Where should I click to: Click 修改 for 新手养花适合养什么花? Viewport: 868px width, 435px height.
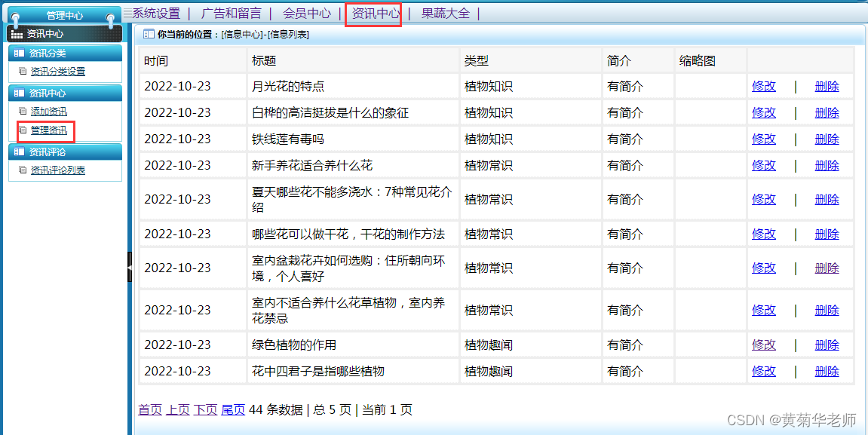(764, 165)
